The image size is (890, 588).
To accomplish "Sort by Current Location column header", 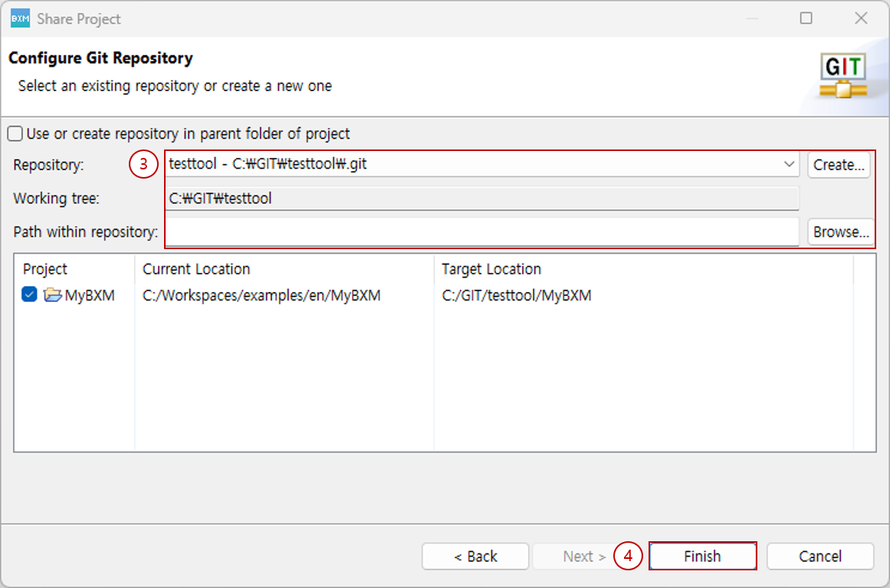I will point(196,269).
